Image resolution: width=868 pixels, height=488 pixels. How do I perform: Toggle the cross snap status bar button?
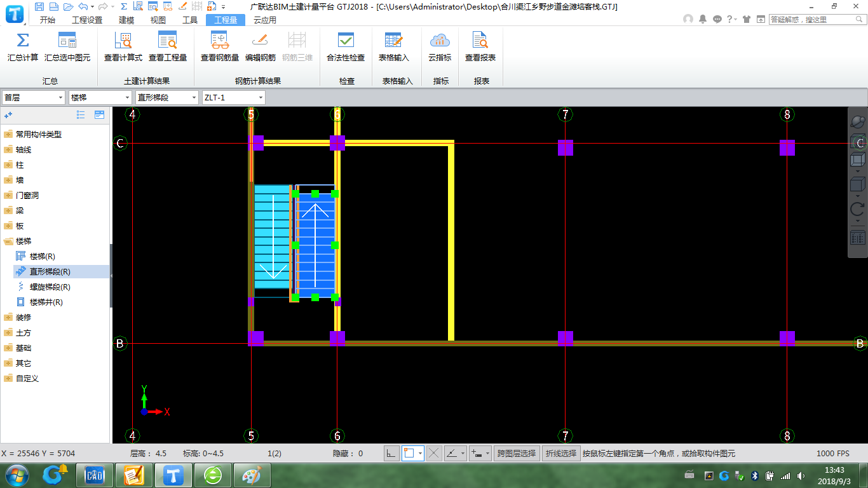434,453
